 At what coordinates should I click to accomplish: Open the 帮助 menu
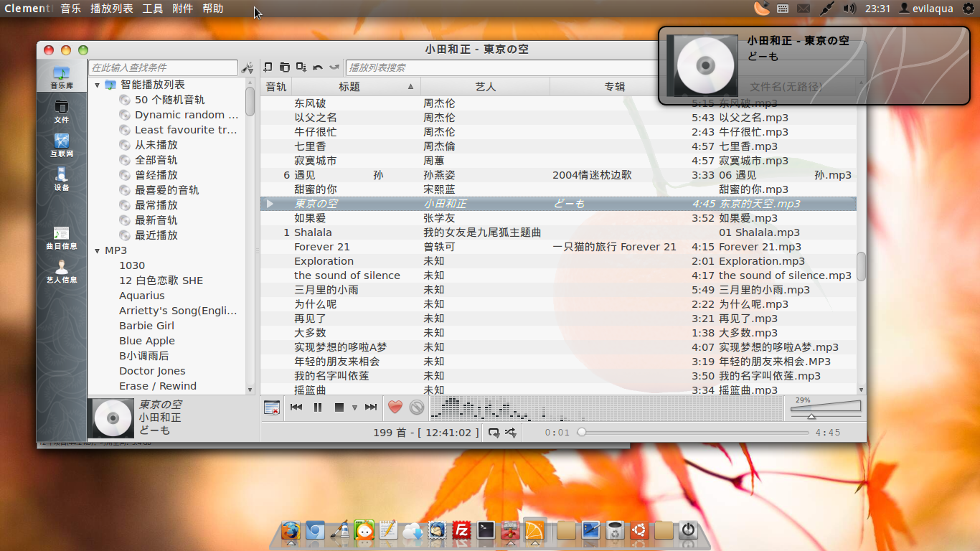[x=213, y=9]
